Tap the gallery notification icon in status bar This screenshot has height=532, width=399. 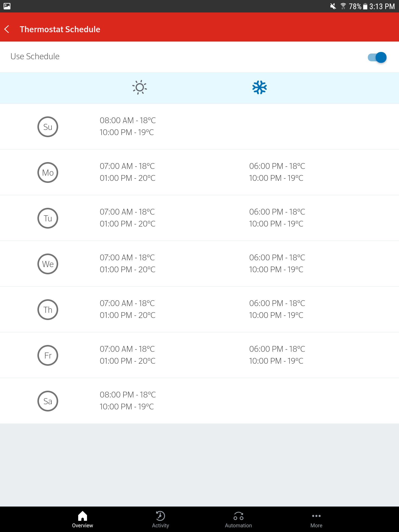click(7, 6)
